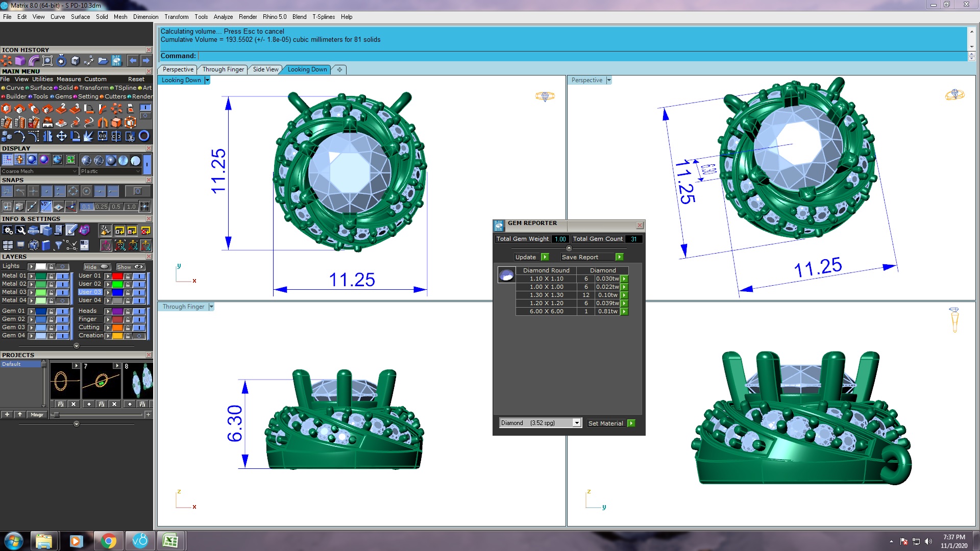Click the open folder icon in Icon History

103,61
